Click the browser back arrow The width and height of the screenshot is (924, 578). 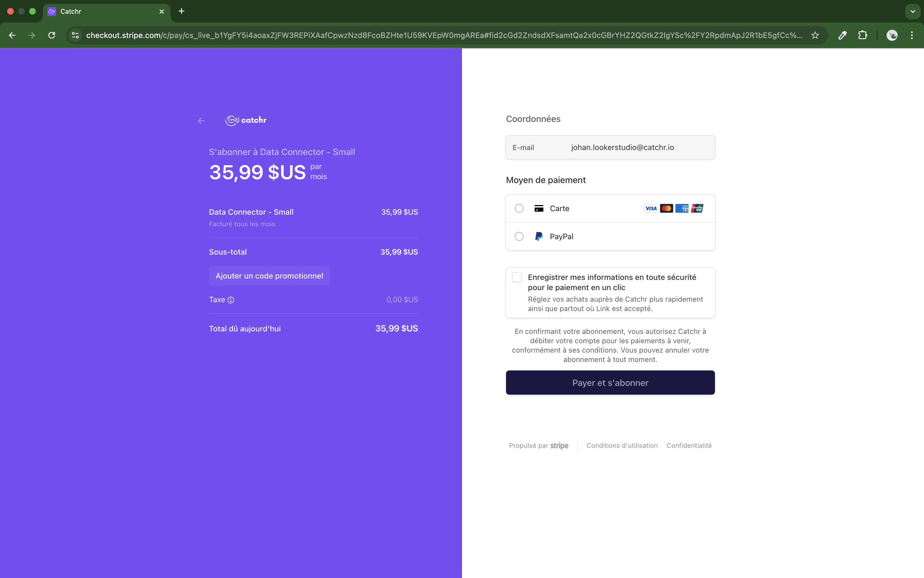tap(12, 35)
